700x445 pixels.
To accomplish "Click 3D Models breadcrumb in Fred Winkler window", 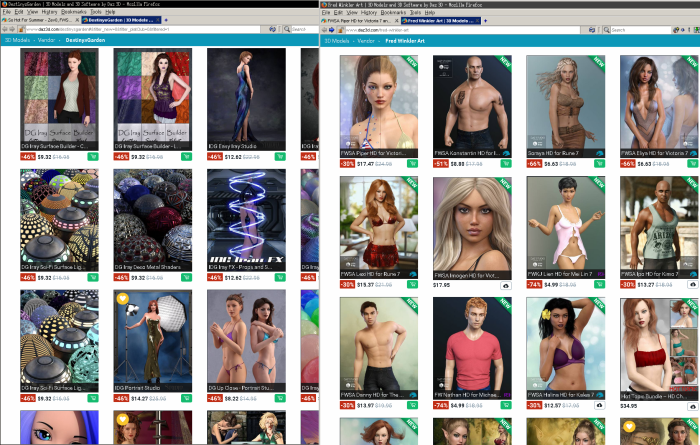I will (x=337, y=41).
